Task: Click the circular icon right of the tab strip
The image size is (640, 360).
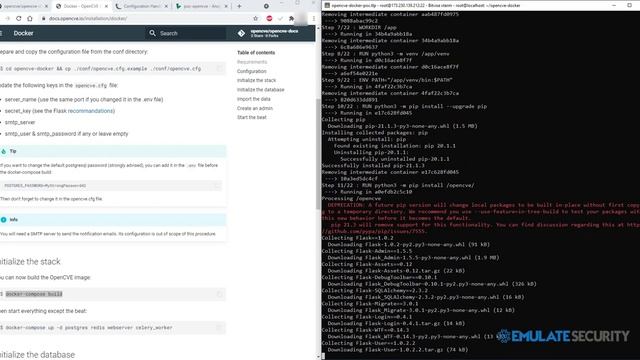Action: pos(266,6)
